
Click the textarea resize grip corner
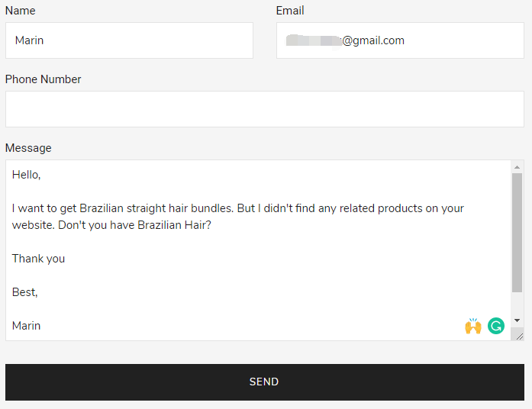519,336
